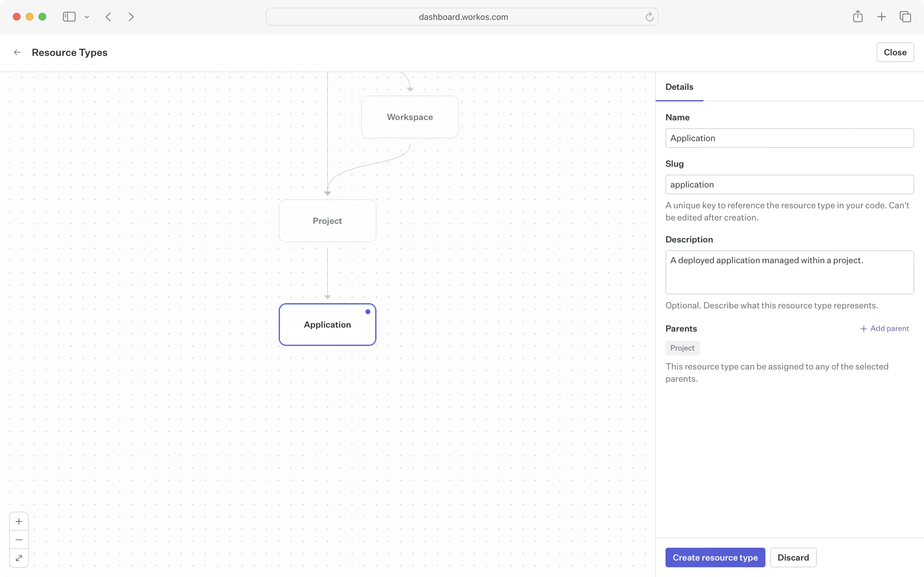Select the Application node on the canvas
The width and height of the screenshot is (924, 577).
coord(327,324)
